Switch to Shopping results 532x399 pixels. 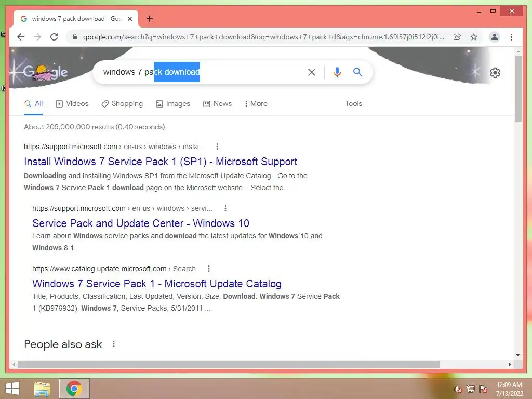pos(122,104)
